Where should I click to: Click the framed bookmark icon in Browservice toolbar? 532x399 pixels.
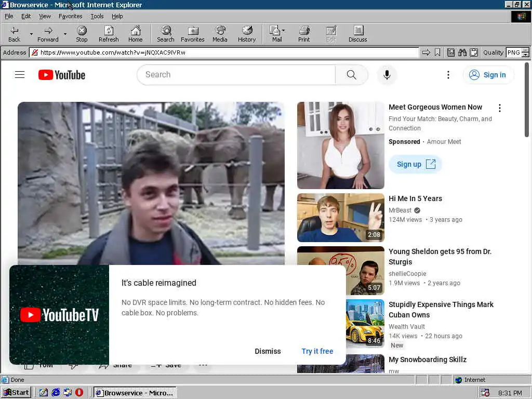[450, 52]
